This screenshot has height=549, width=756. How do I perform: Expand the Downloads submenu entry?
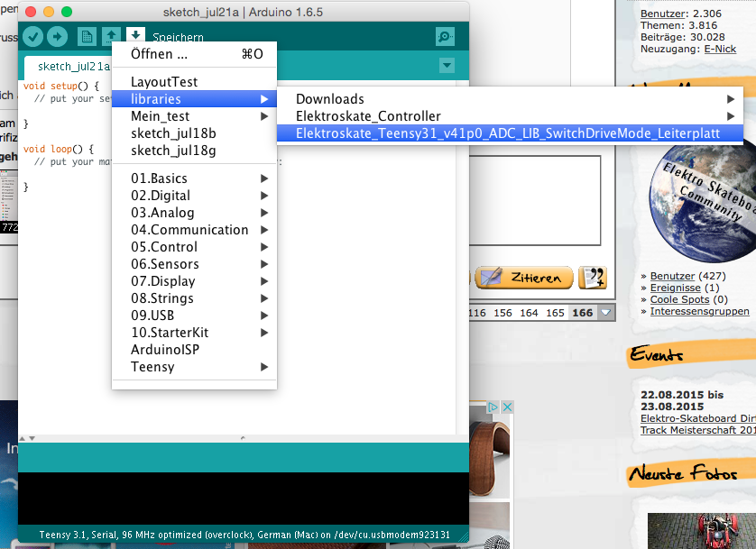tap(510, 99)
